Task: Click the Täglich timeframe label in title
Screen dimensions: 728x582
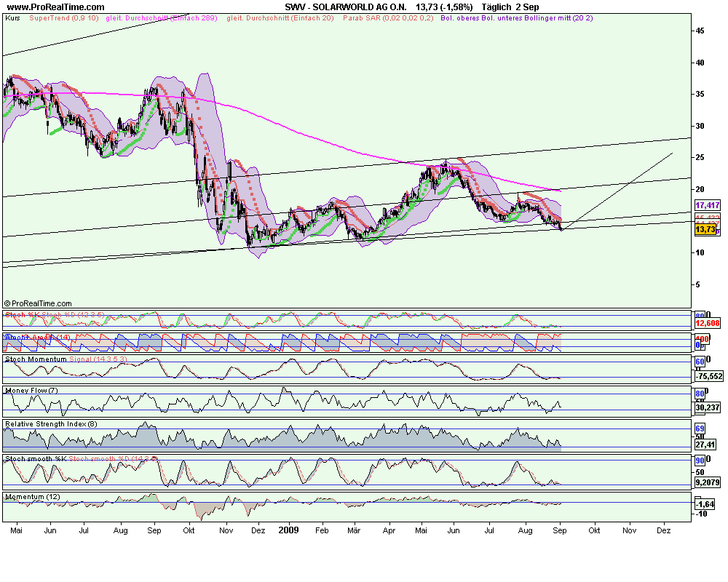Action: pyautogui.click(x=497, y=7)
